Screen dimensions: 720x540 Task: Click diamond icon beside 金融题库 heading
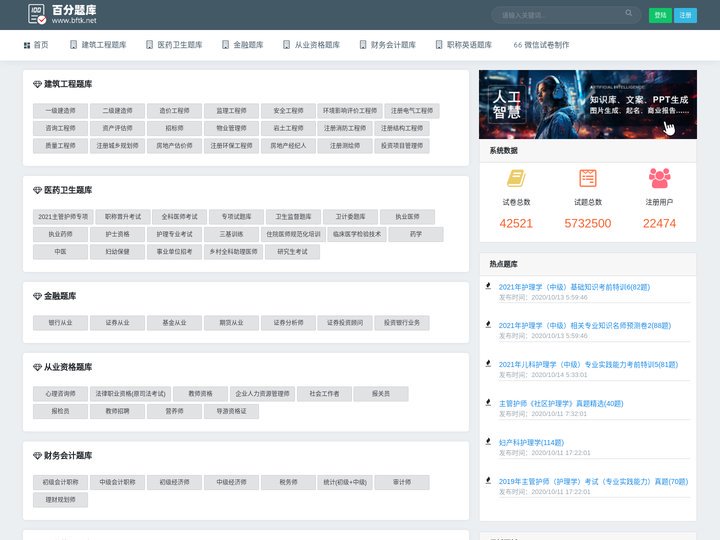click(37, 296)
